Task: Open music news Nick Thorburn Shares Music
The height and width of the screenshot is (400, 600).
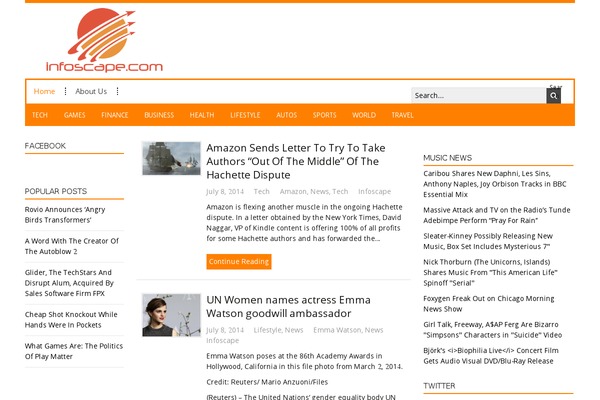Action: coord(490,273)
